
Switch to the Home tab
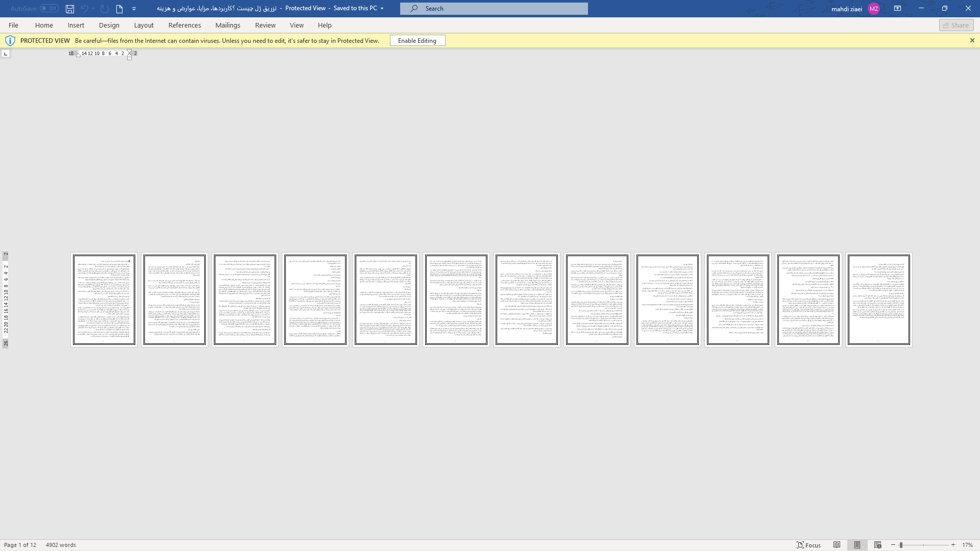[44, 25]
